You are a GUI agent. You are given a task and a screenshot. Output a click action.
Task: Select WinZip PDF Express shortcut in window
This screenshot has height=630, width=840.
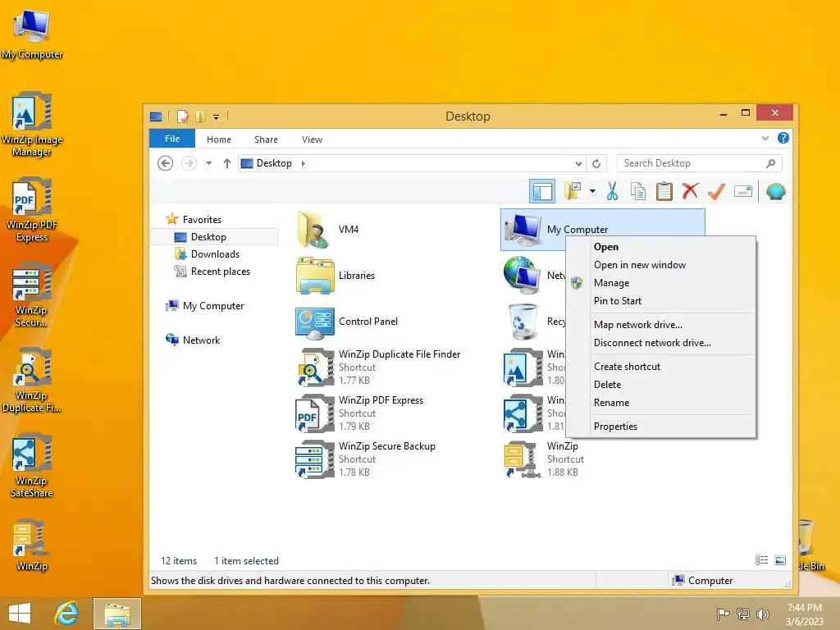click(360, 413)
